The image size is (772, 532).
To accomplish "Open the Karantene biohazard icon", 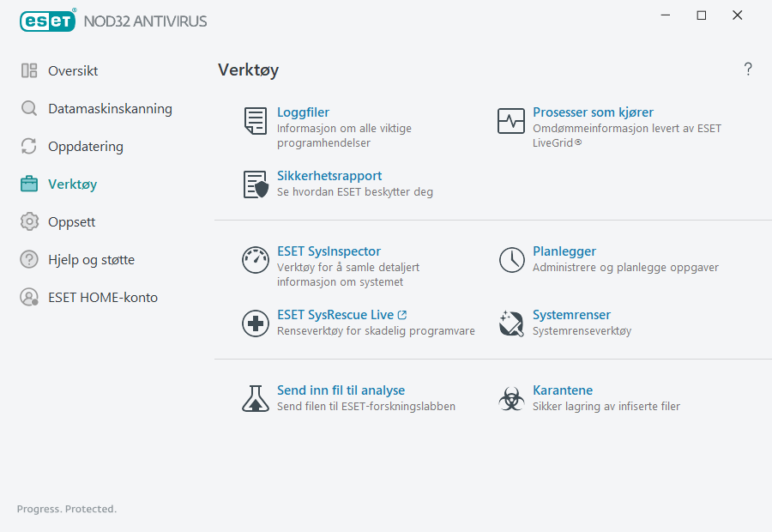I will (511, 399).
